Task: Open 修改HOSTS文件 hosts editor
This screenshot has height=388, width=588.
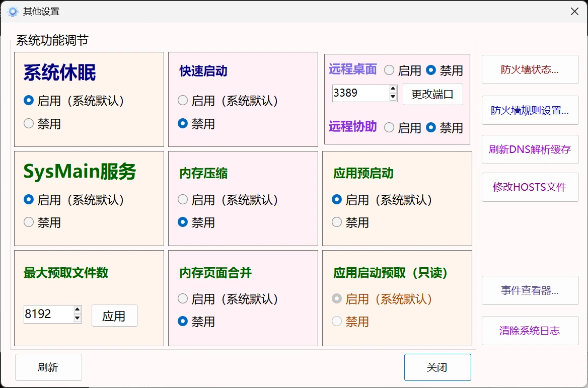Action: [x=530, y=187]
